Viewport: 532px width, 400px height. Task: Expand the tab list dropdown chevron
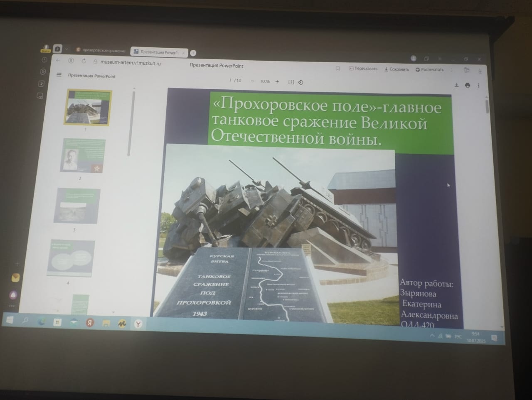click(x=66, y=49)
